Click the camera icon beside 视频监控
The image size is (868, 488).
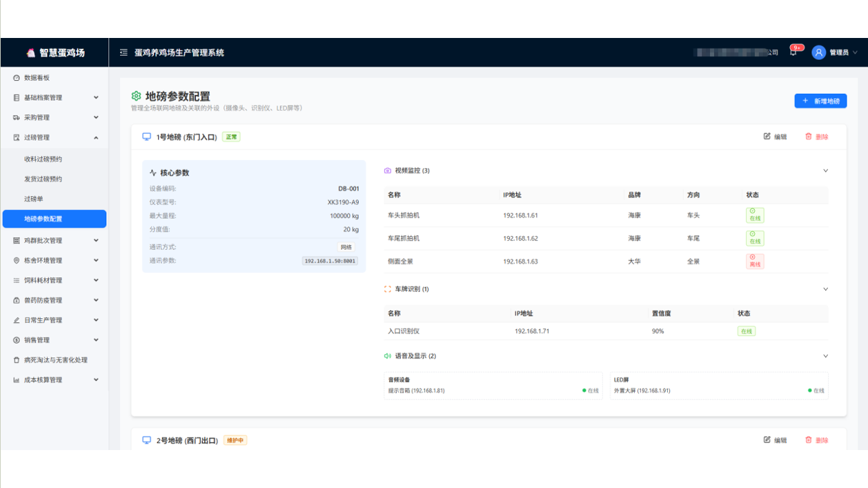coord(388,170)
